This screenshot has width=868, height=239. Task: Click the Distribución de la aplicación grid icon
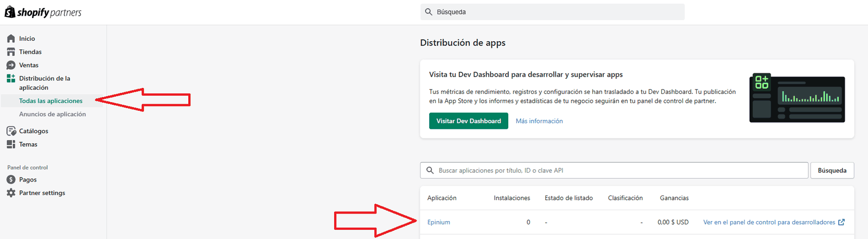coord(11,78)
